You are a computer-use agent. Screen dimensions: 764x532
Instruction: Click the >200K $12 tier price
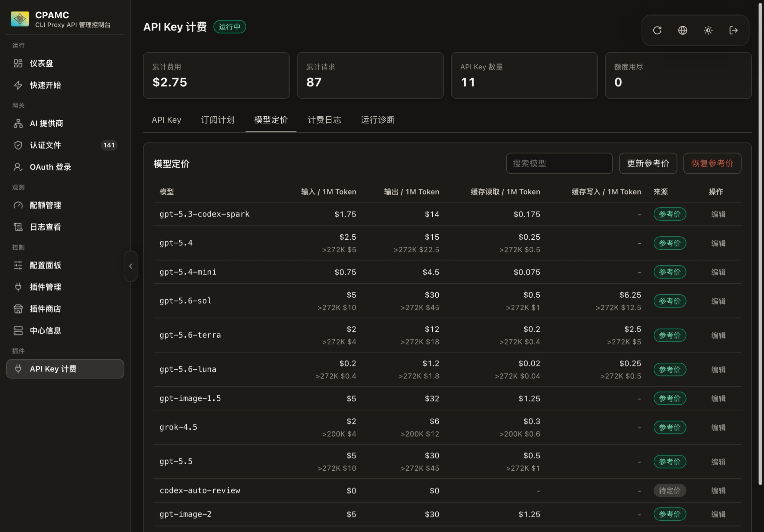pyautogui.click(x=420, y=434)
